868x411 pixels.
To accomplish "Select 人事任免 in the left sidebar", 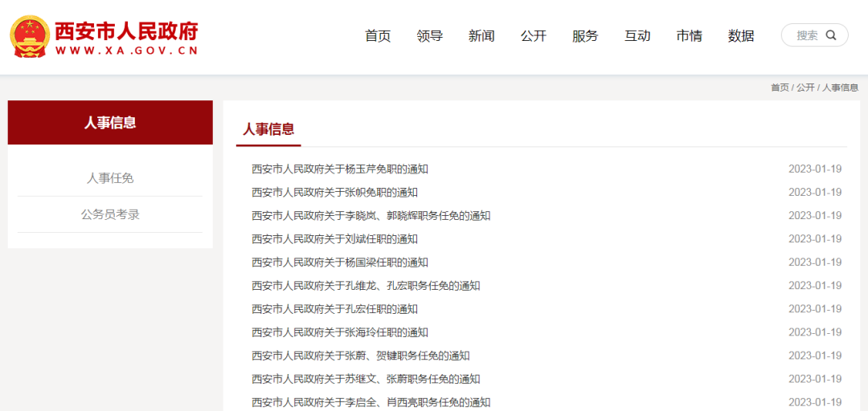I will click(x=110, y=178).
